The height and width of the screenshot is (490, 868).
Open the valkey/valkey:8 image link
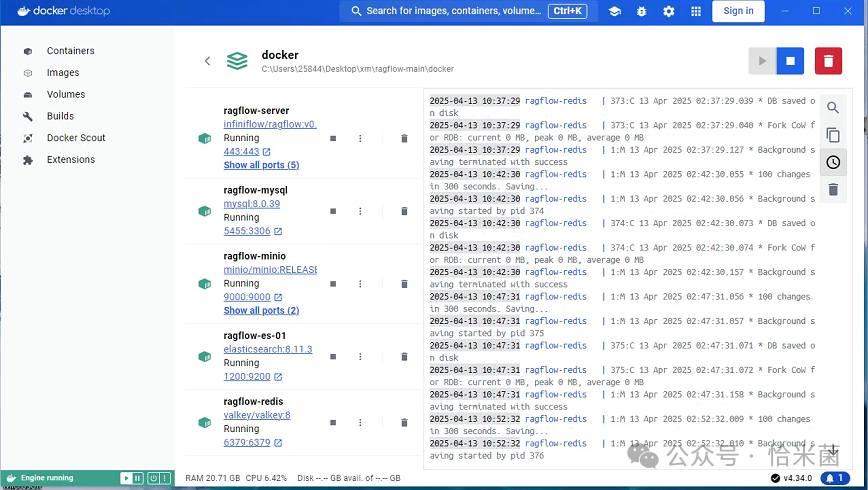coord(257,415)
